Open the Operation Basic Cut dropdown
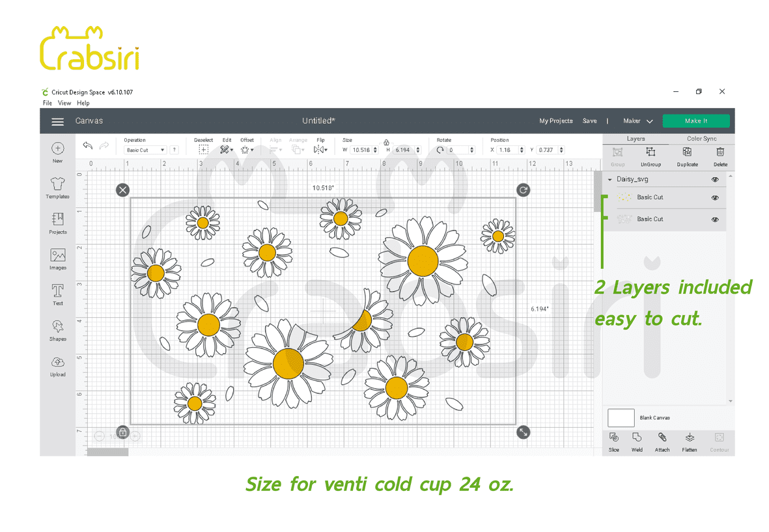769x532 pixels. [x=145, y=150]
